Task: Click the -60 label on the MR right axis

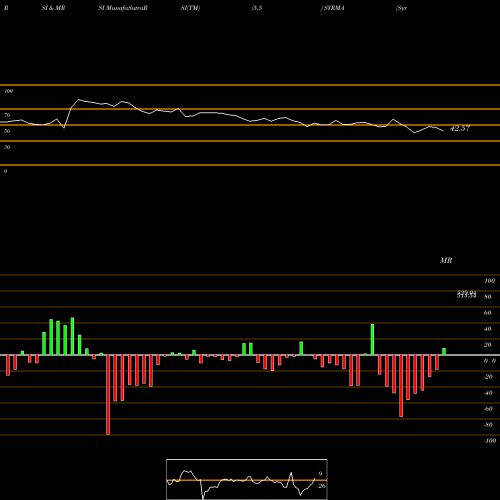Action: point(488,409)
